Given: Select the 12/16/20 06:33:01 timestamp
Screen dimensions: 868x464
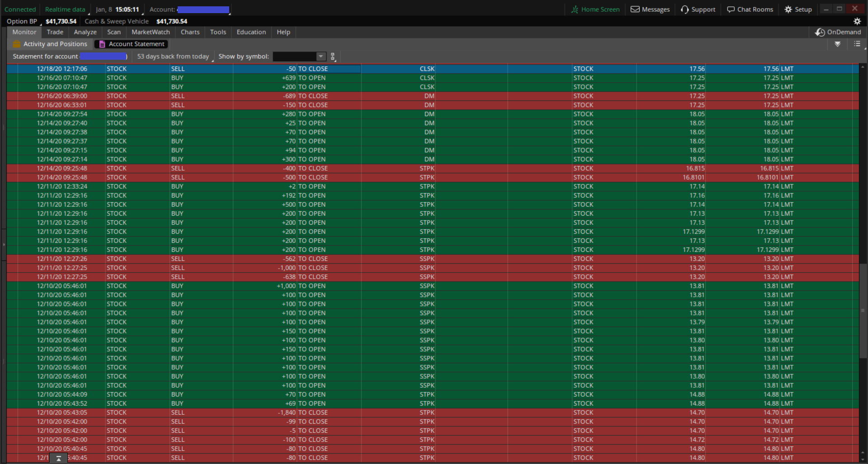Looking at the screenshot, I should point(62,105).
